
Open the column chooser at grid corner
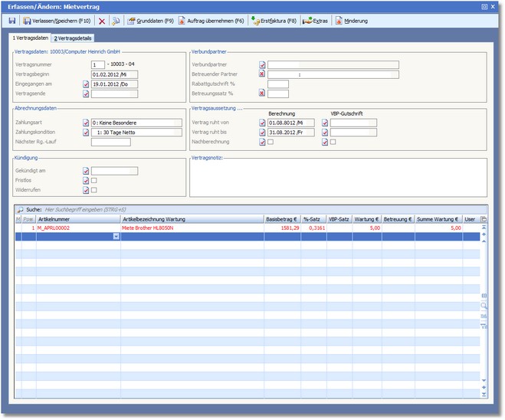[484, 219]
